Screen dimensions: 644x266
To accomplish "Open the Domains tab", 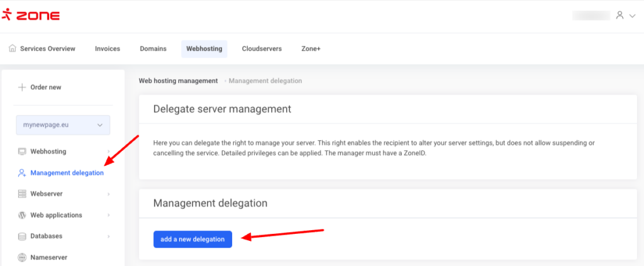I will pos(153,48).
